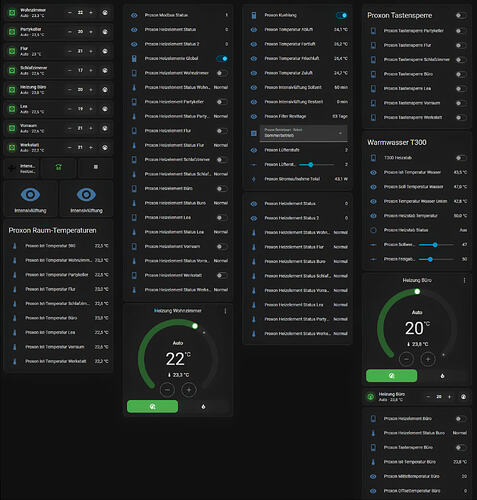Turn off Proxon Heizelemente Global switch
The height and width of the screenshot is (500, 477).
click(222, 59)
